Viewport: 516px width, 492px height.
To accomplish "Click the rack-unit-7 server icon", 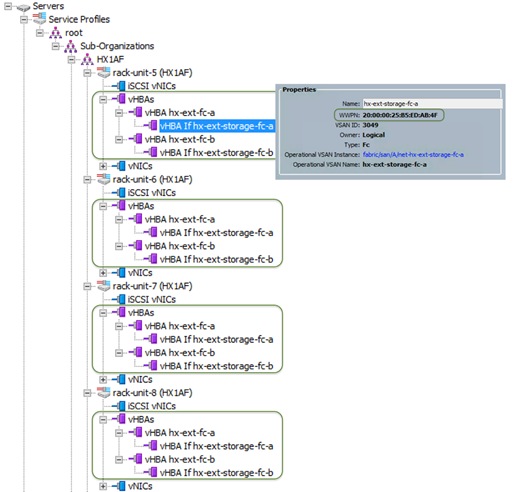I will point(103,286).
